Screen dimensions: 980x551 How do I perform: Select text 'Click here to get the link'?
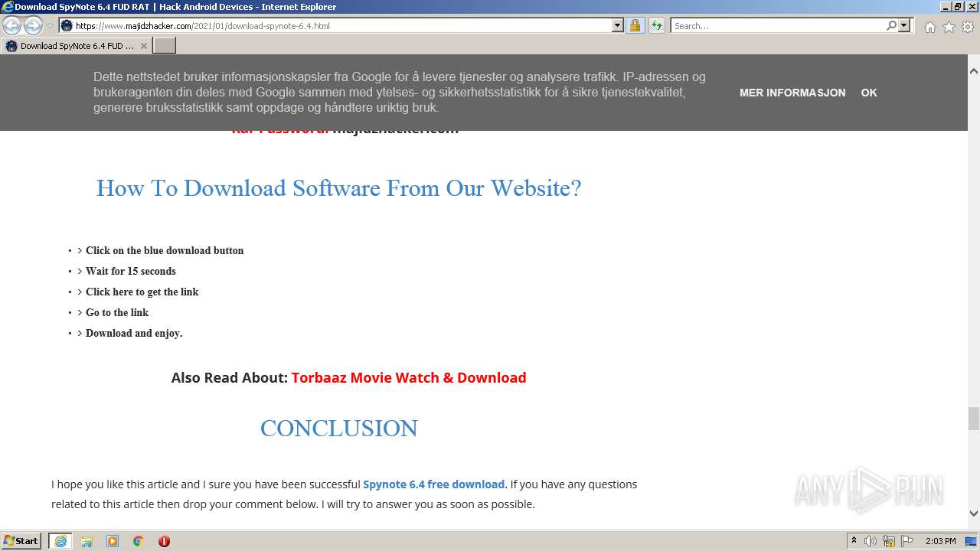(x=142, y=292)
